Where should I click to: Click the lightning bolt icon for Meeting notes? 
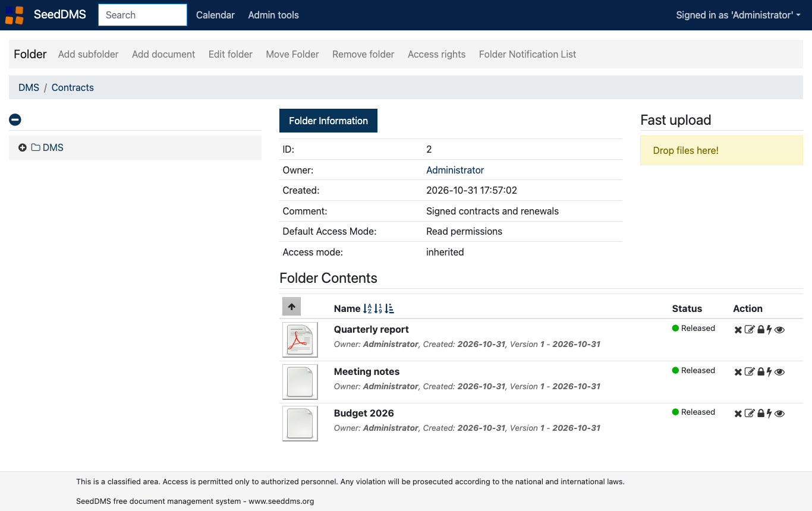click(769, 372)
